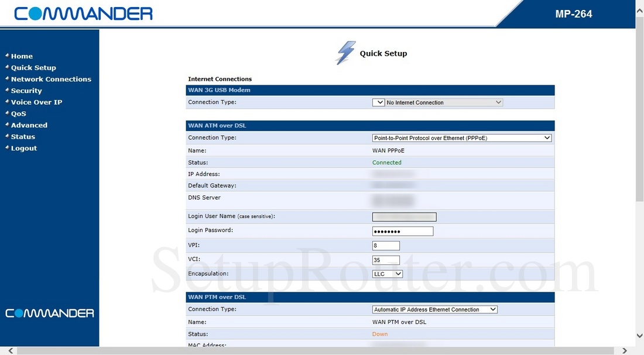
Task: Navigate to the Security section
Action: pos(26,90)
